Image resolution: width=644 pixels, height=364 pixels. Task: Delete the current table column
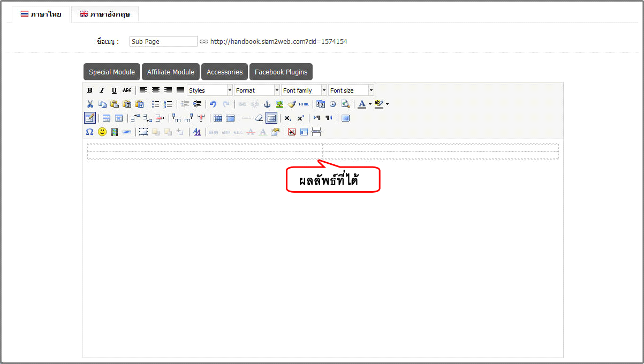(201, 118)
